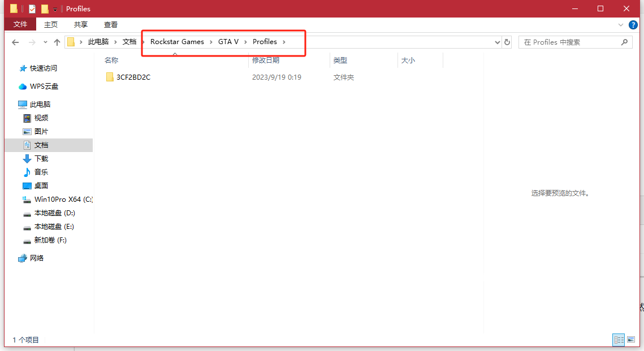Image resolution: width=644 pixels, height=351 pixels.
Task: Click the back navigation arrow
Action: pos(15,42)
